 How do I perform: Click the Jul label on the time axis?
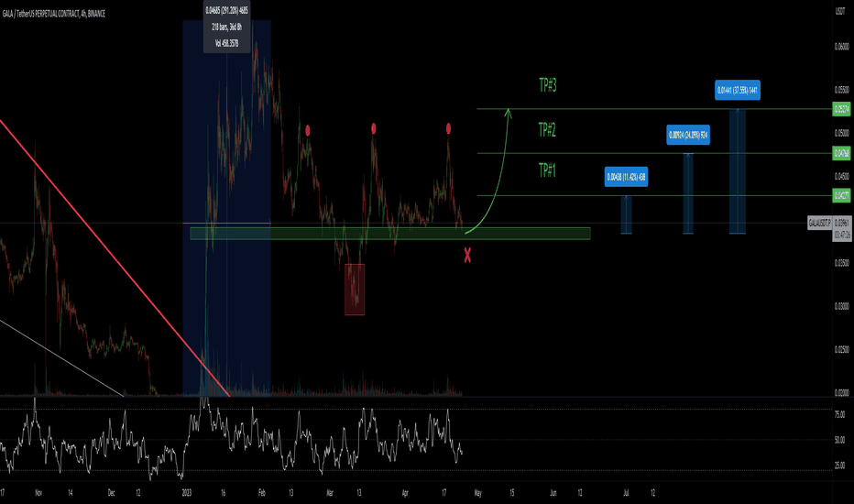pos(626,493)
